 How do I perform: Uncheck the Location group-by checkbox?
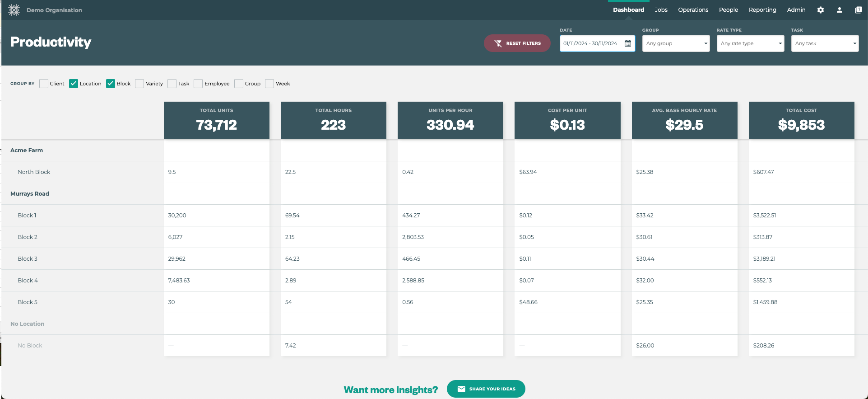click(x=74, y=84)
